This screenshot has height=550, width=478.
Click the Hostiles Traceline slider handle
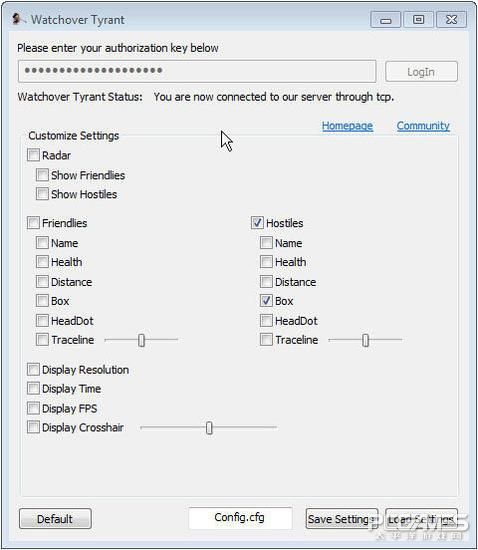click(x=365, y=340)
